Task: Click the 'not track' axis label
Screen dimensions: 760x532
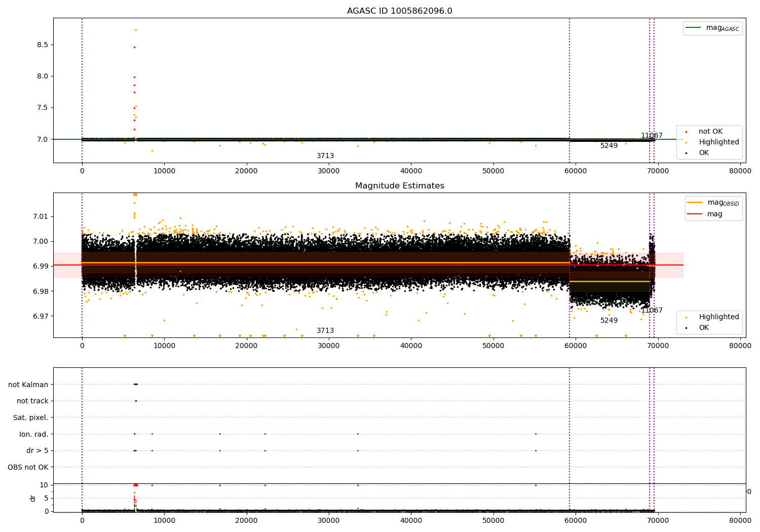Action: pos(32,401)
